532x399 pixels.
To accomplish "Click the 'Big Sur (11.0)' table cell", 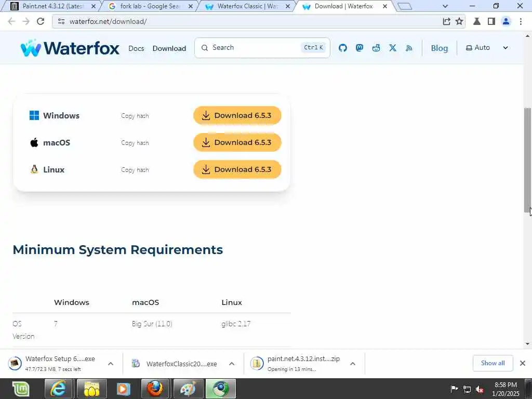I will click(x=152, y=324).
